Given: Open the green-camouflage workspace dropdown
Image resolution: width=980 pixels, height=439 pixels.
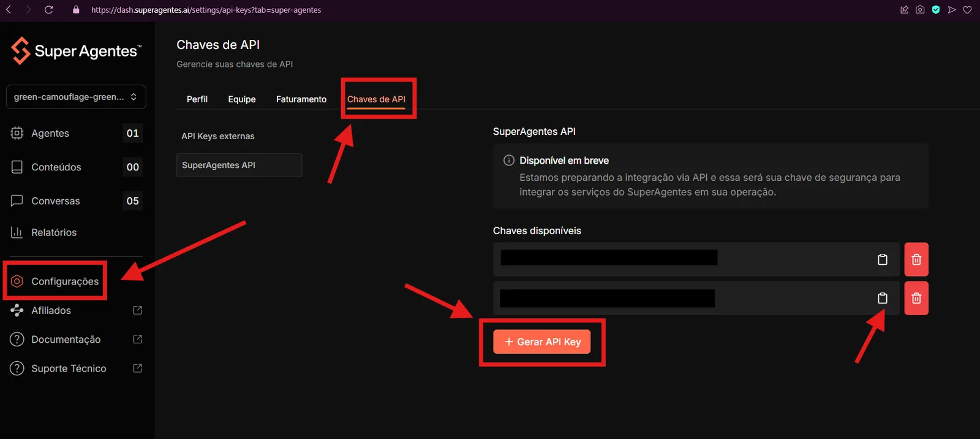Looking at the screenshot, I should 76,97.
